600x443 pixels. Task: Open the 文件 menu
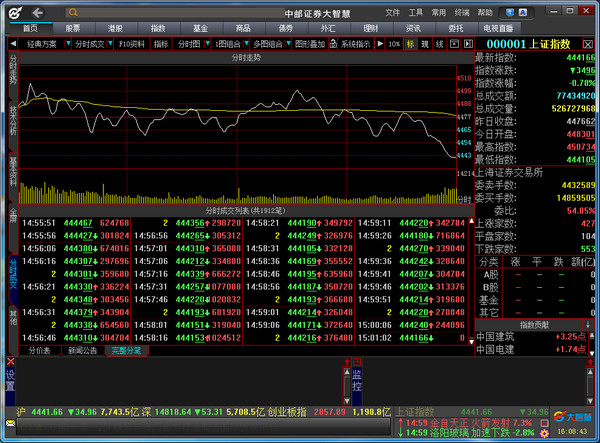coord(393,13)
